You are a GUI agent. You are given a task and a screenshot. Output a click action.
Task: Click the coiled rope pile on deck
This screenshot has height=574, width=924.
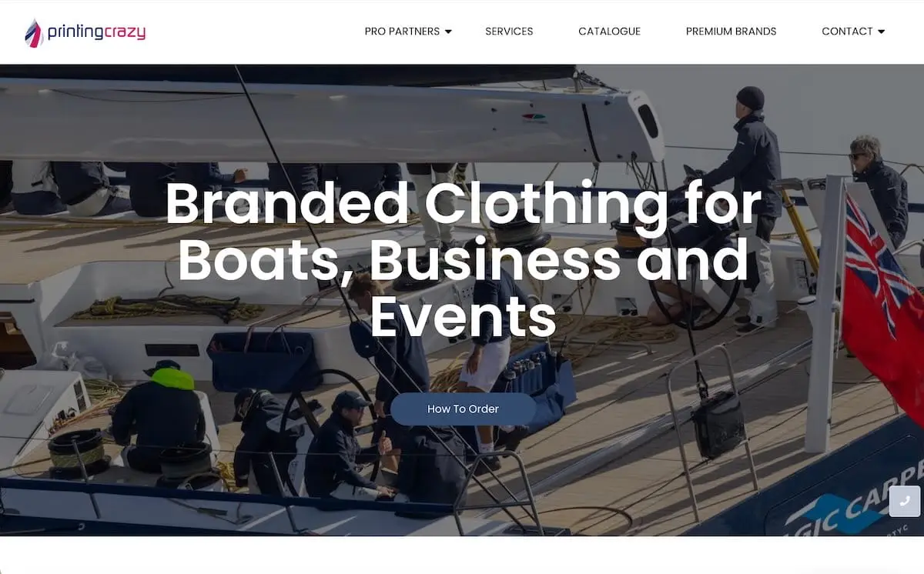(x=169, y=308)
